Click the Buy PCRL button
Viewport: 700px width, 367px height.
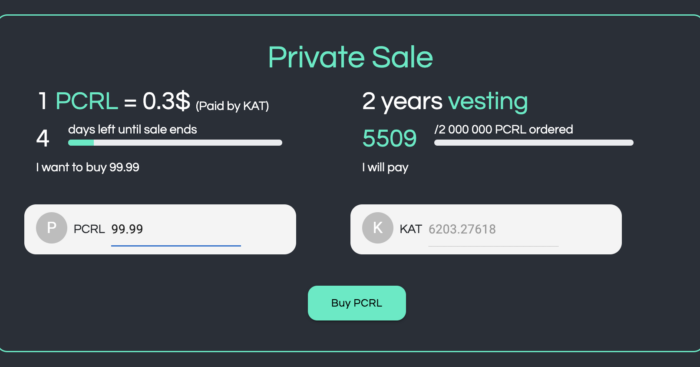pyautogui.click(x=357, y=303)
